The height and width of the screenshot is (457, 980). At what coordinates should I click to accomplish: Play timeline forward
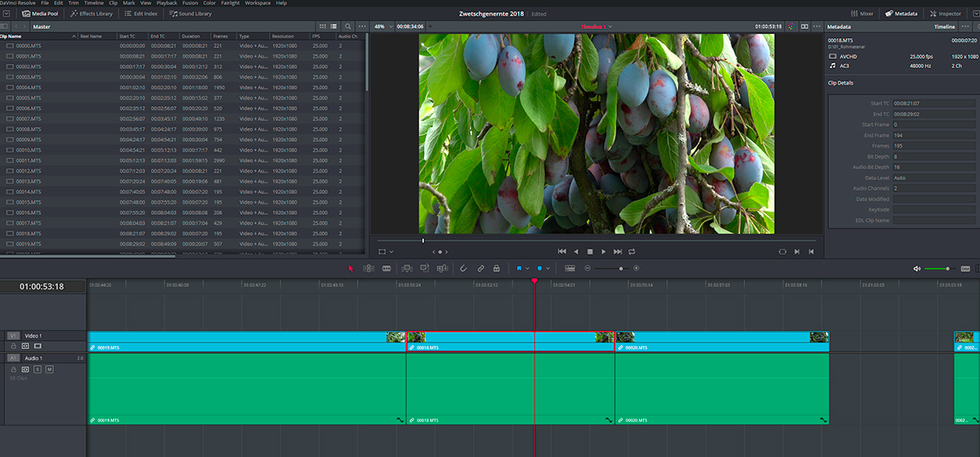click(x=604, y=251)
